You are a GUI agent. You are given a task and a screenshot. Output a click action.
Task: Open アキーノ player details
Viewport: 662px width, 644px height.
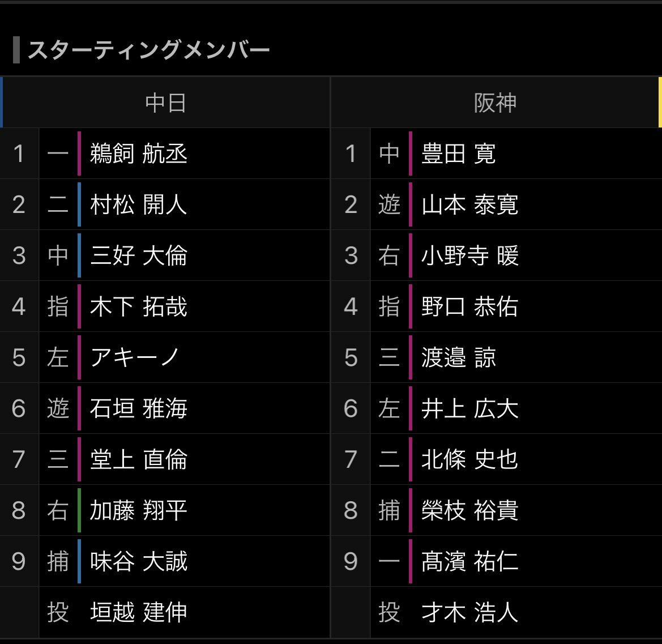(135, 357)
